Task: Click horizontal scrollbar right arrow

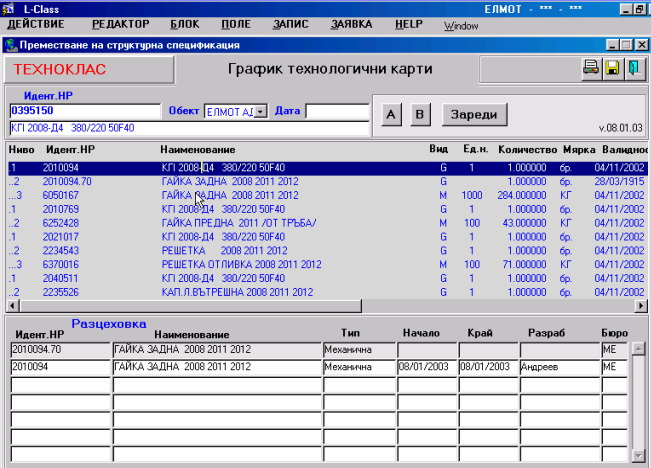Action: point(641,306)
